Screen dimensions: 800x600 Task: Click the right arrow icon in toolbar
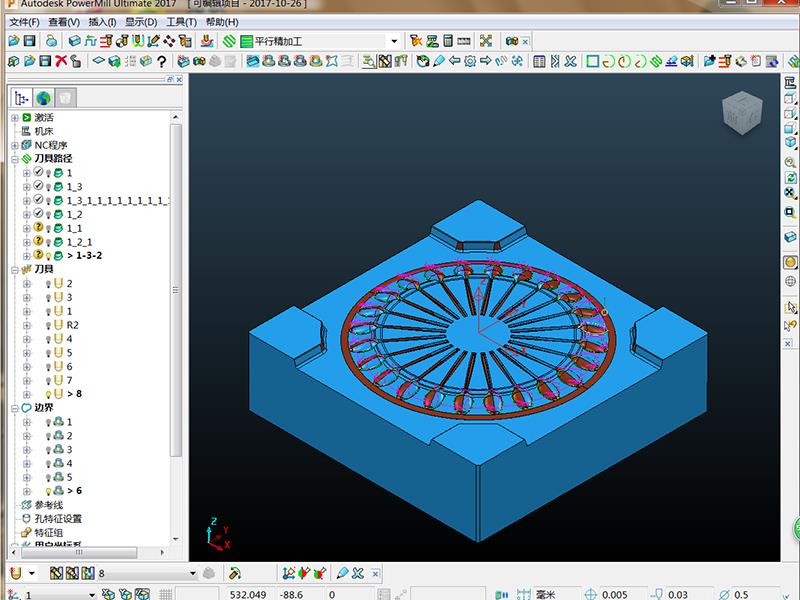pyautogui.click(x=486, y=61)
